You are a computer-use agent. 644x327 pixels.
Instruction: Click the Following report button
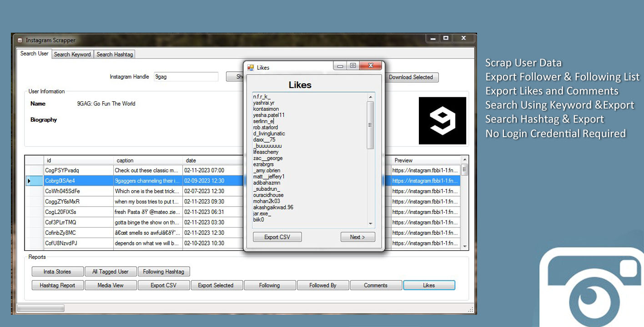coord(269,285)
